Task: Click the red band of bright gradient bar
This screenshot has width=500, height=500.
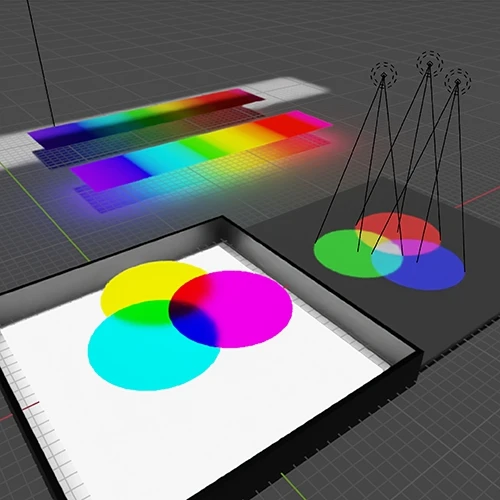Action: tap(278, 128)
